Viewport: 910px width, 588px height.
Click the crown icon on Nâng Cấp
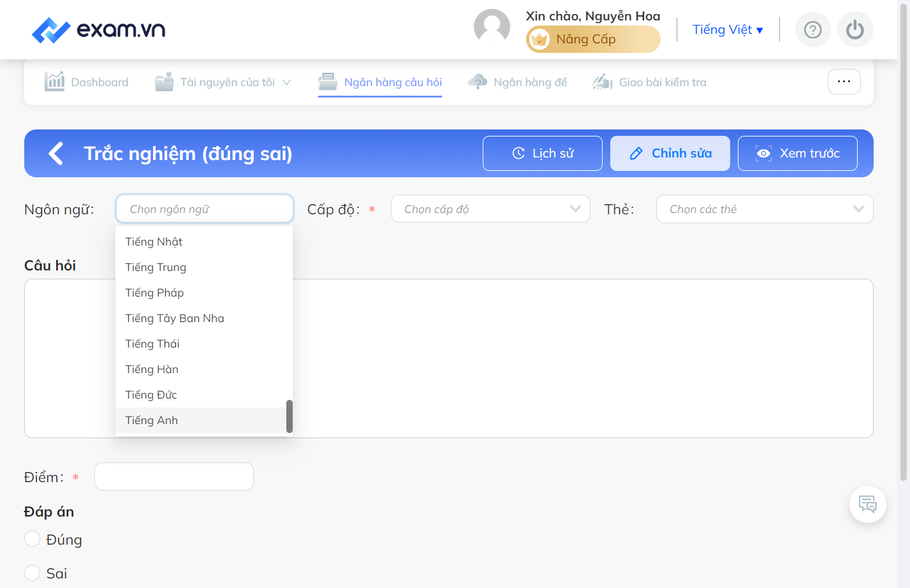pyautogui.click(x=539, y=40)
